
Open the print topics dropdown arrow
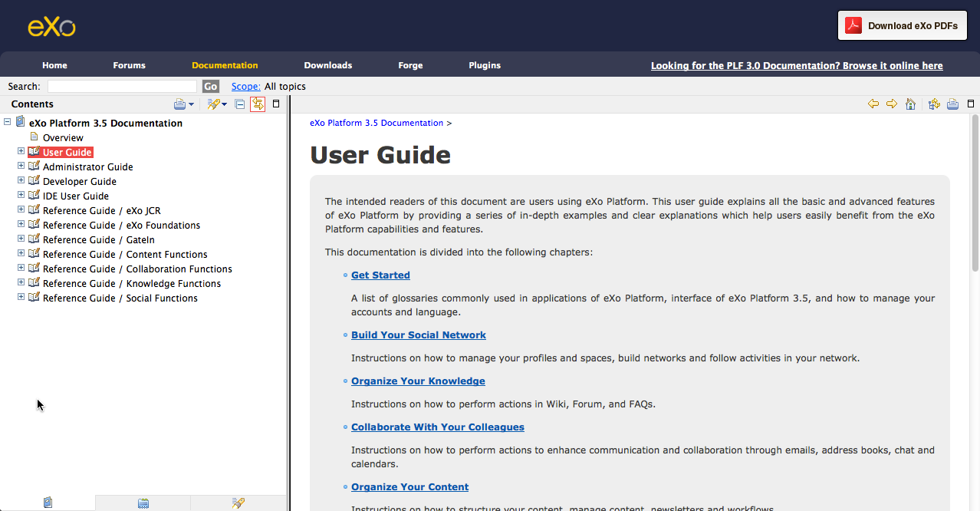click(x=192, y=104)
